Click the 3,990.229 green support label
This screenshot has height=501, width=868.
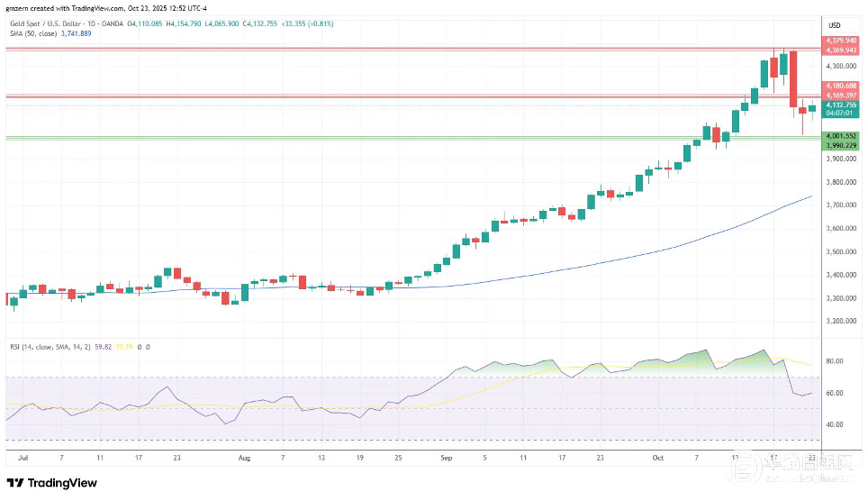pyautogui.click(x=840, y=144)
